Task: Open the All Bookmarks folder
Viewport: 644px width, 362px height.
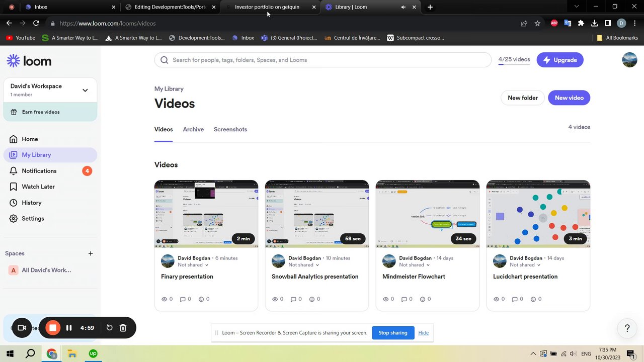Action: point(617,38)
